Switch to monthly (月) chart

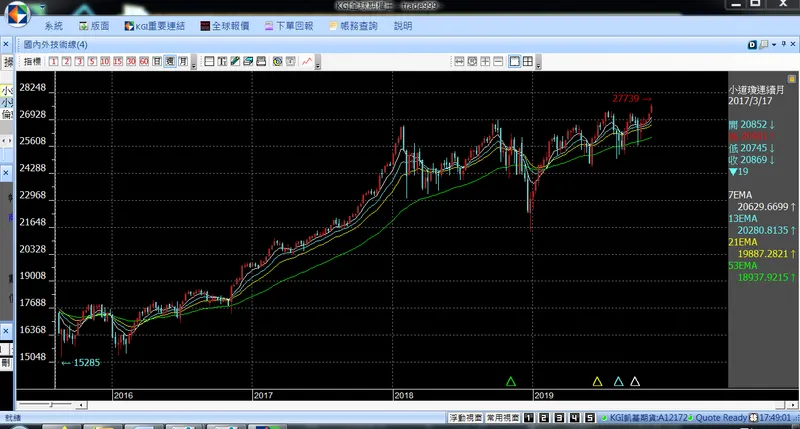(x=183, y=62)
